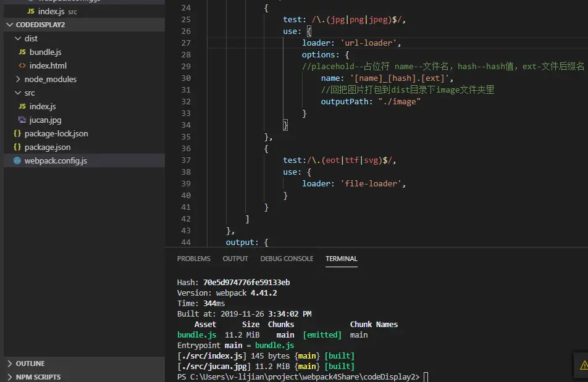This screenshot has height=382, width=588.
Task: Click the Chunk Names column header
Action: pyautogui.click(x=374, y=325)
